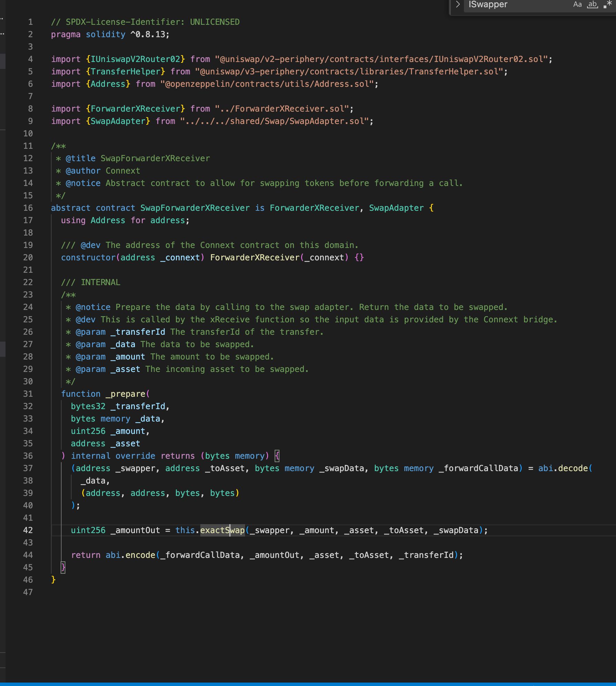Click "bytes32" type on line 32
This screenshot has height=686, width=616.
coord(88,406)
